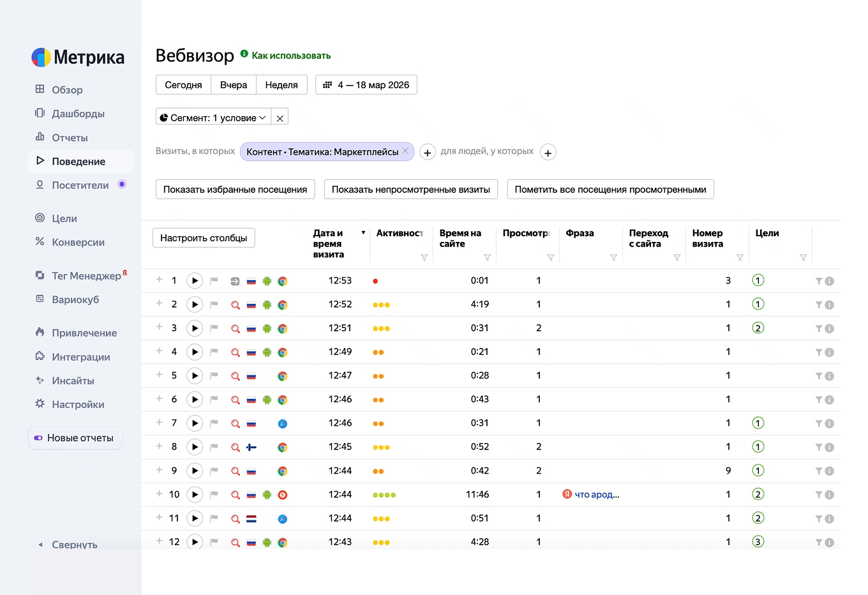Image resolution: width=868 pixels, height=595 pixels.
Task: Show only favorite visits
Action: click(235, 190)
